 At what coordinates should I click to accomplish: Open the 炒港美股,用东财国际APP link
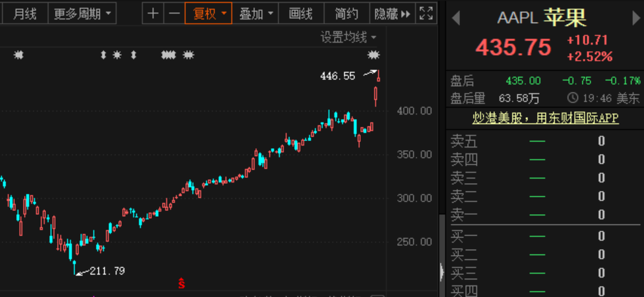point(546,118)
